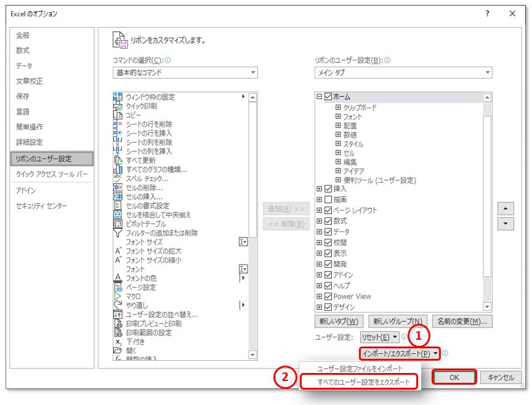Click the Refresh All (すべて更新) icon
Image resolution: width=532 pixels, height=405 pixels.
(x=118, y=161)
